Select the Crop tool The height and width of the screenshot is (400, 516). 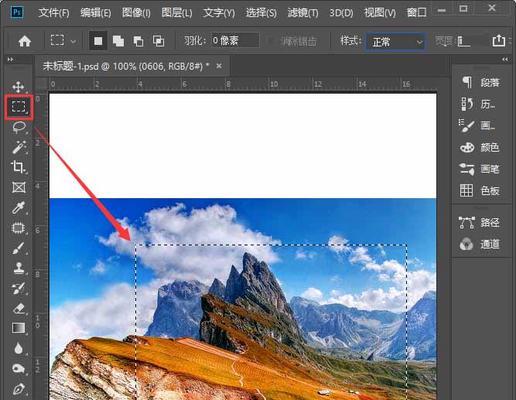tap(18, 167)
